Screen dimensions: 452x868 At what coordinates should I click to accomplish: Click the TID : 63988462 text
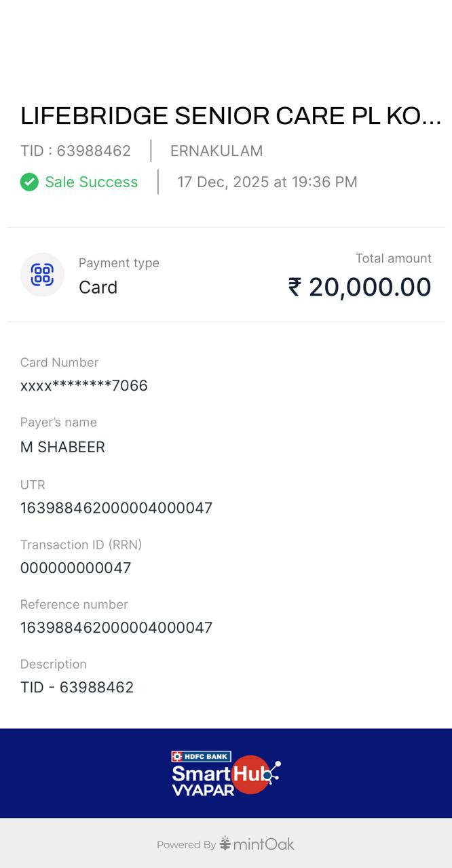pos(75,151)
